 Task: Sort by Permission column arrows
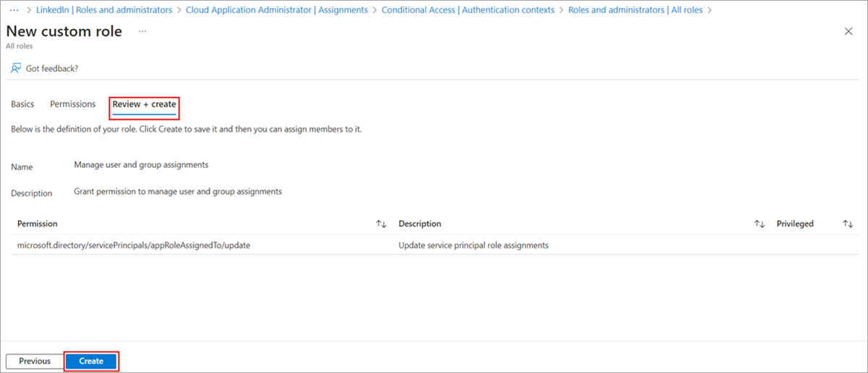coord(381,224)
